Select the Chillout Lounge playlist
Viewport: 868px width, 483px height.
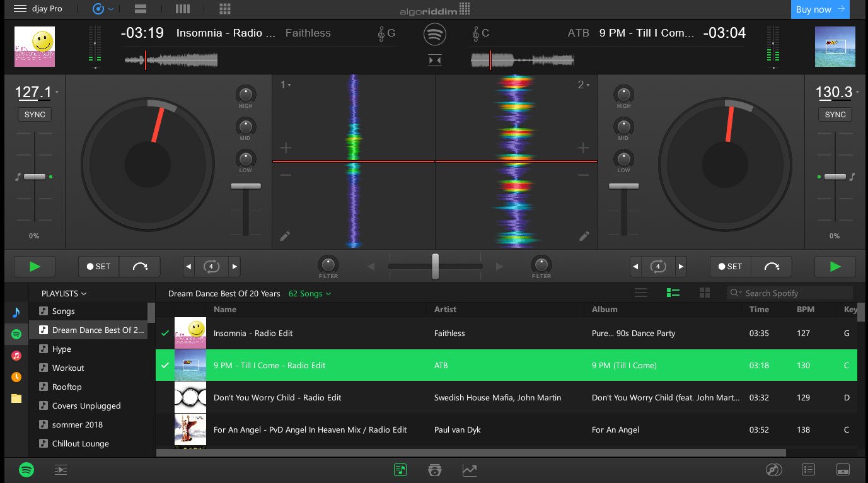coord(80,443)
